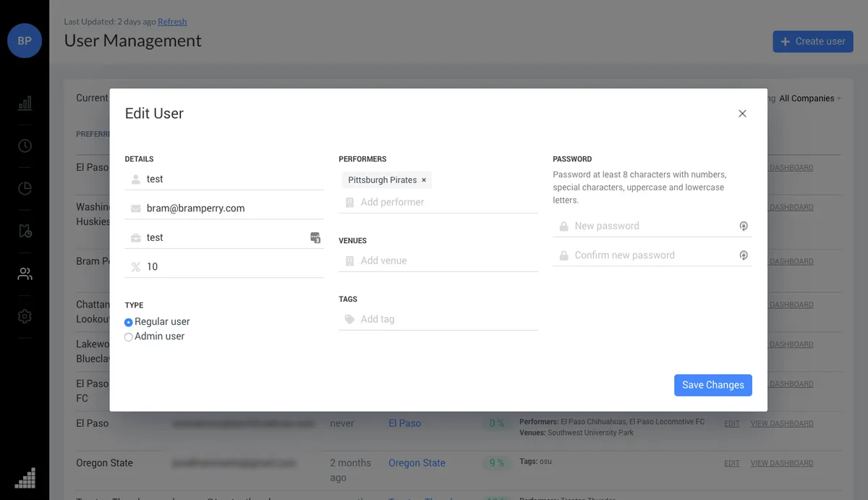Reveal the confirm new password field

(x=744, y=255)
